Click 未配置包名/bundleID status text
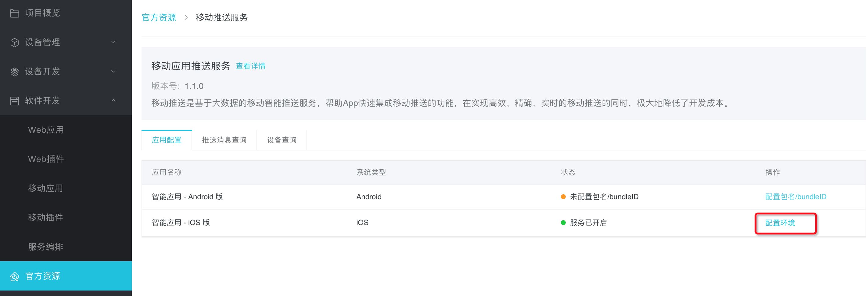 [604, 197]
